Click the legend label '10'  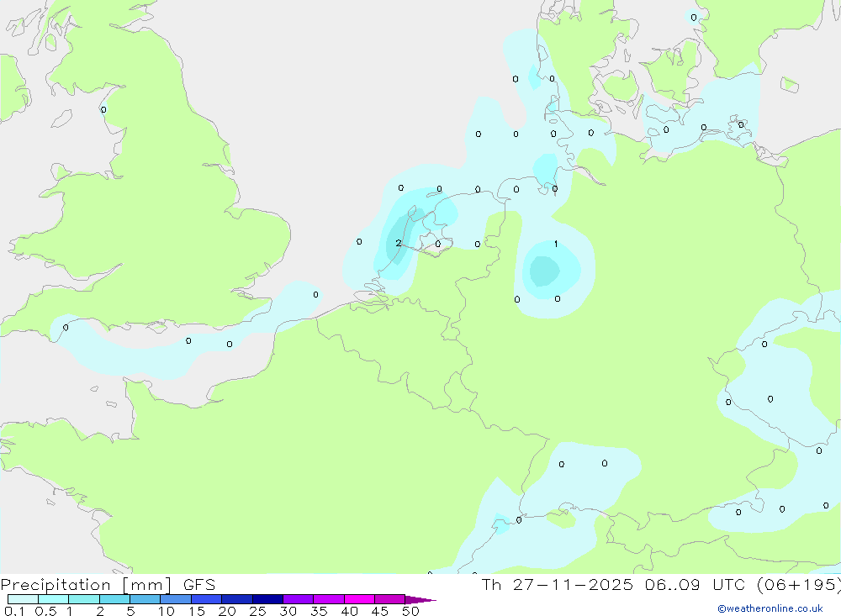(167, 611)
